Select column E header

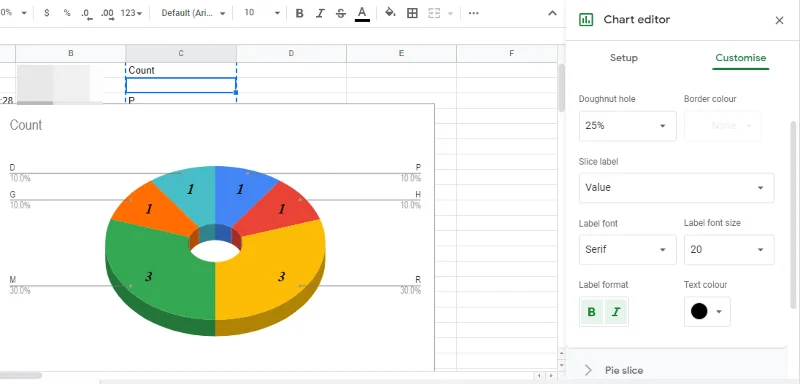(402, 53)
